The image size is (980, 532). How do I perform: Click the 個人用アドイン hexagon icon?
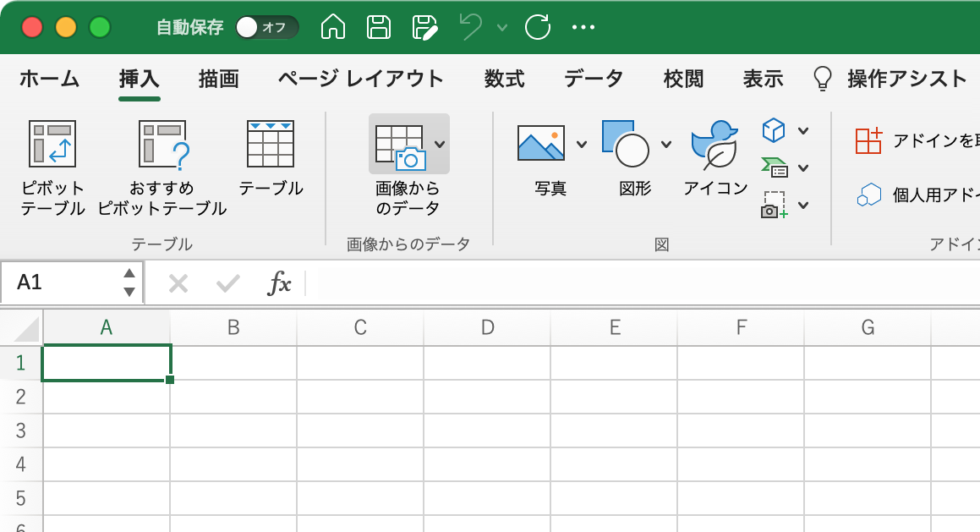(868, 195)
